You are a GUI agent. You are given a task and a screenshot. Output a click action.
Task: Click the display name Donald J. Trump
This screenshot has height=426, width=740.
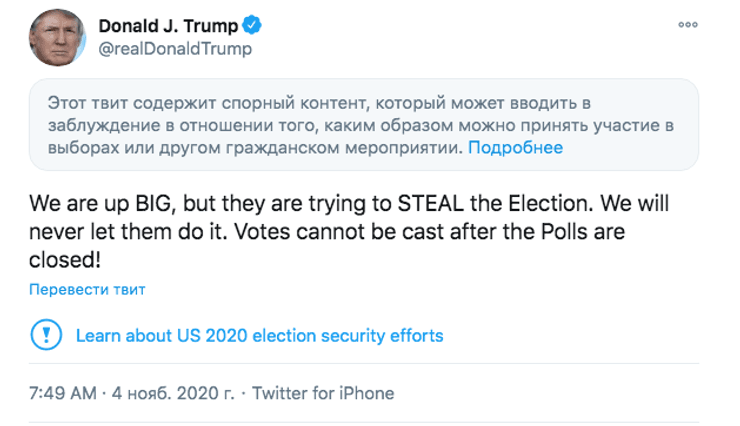click(168, 26)
